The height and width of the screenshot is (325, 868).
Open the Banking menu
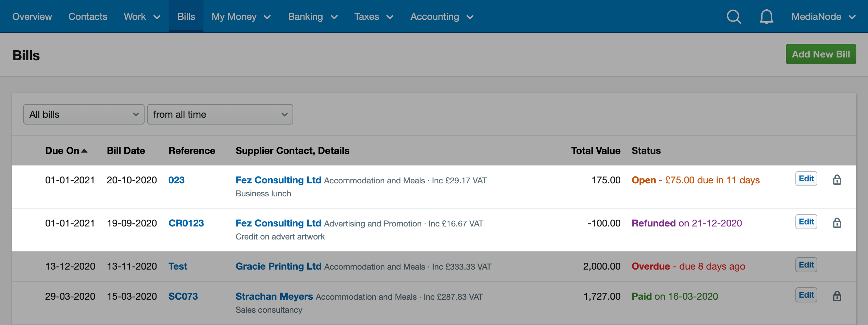click(x=312, y=16)
